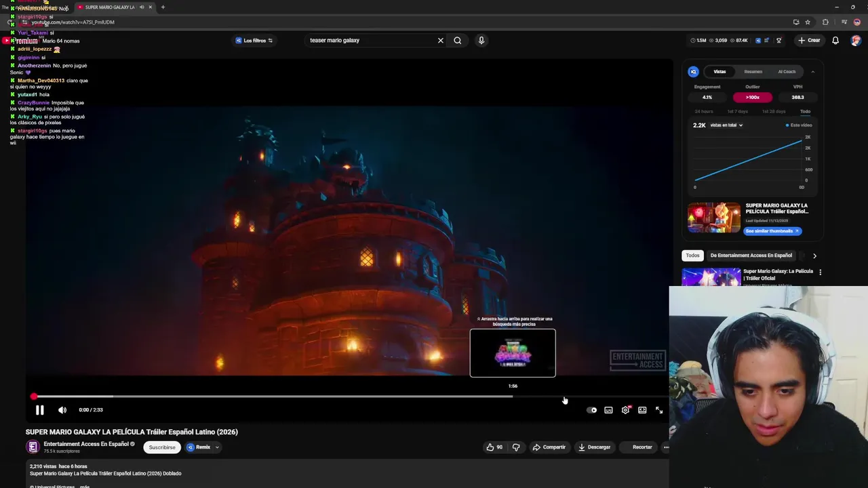Pause the video playback
This screenshot has width=868, height=488.
point(39,410)
